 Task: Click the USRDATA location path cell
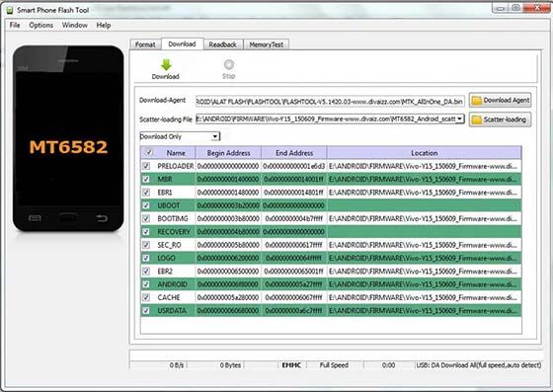click(425, 311)
